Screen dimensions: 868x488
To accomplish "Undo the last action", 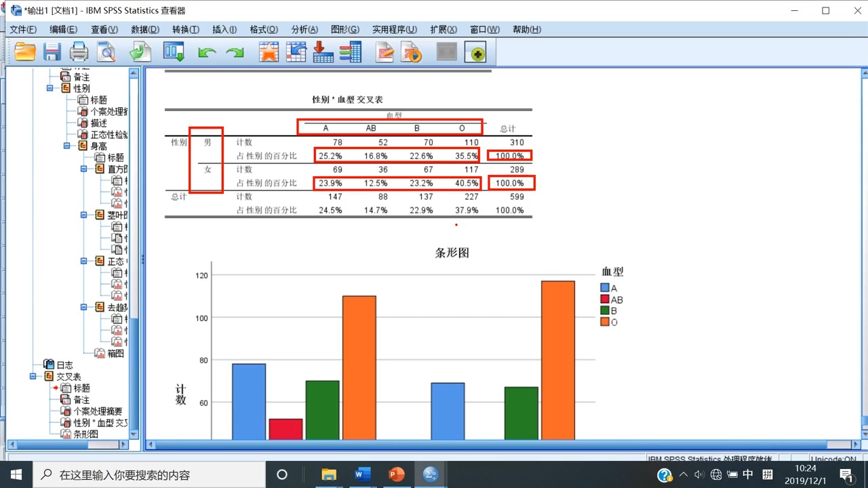I will coord(207,52).
